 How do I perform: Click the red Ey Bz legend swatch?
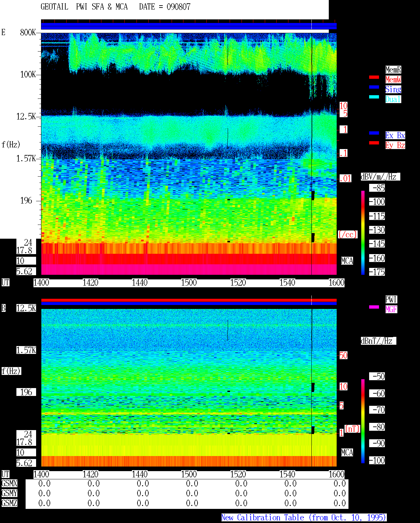(x=374, y=143)
